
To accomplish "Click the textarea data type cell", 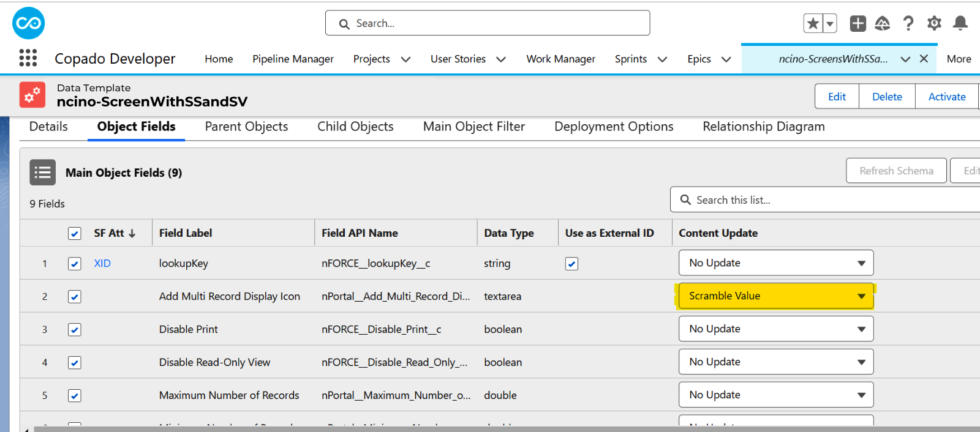I will pyautogui.click(x=502, y=297).
